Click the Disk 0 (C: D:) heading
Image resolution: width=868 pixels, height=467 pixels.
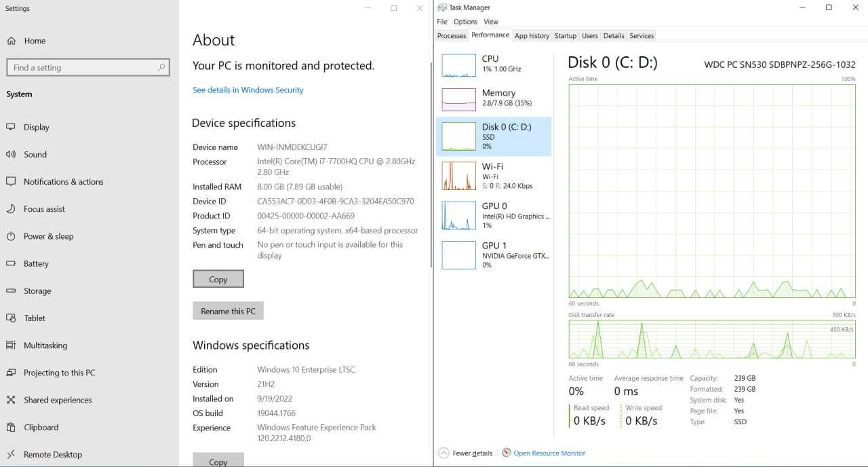[612, 62]
